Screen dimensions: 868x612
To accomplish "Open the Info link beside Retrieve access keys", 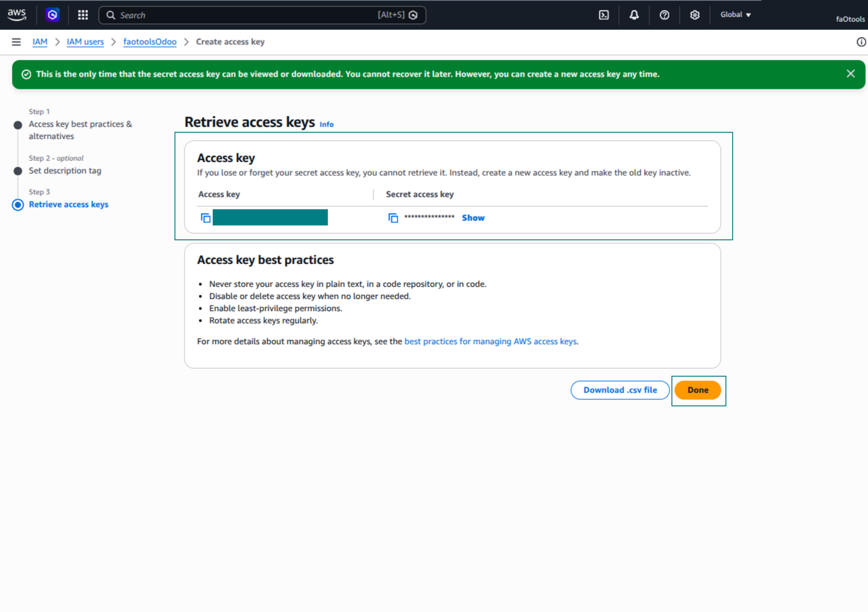I will [326, 124].
